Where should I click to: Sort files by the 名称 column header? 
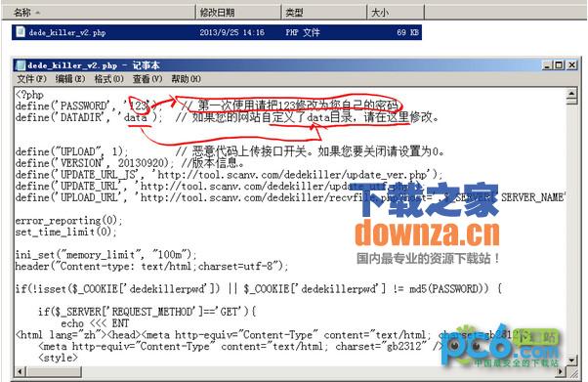[99, 13]
